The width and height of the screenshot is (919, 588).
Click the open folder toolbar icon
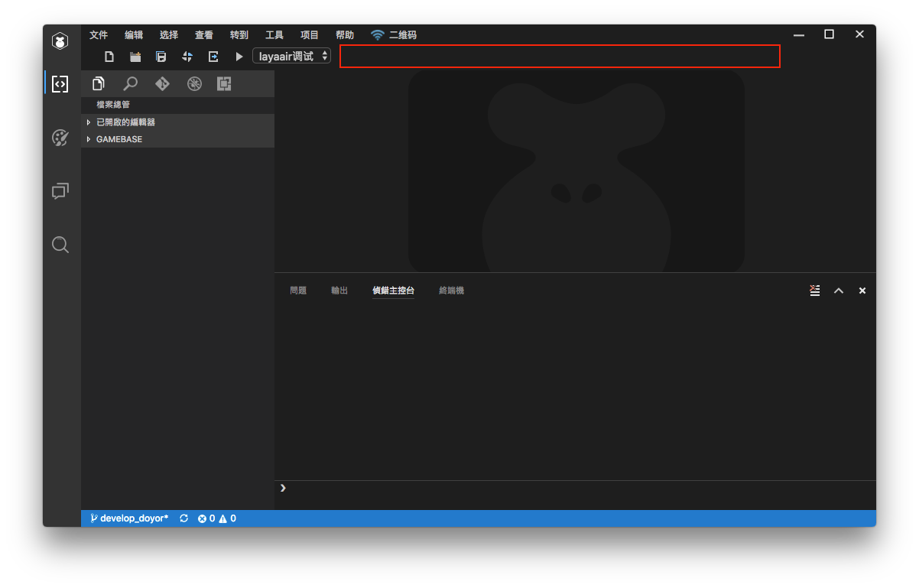[x=135, y=57]
